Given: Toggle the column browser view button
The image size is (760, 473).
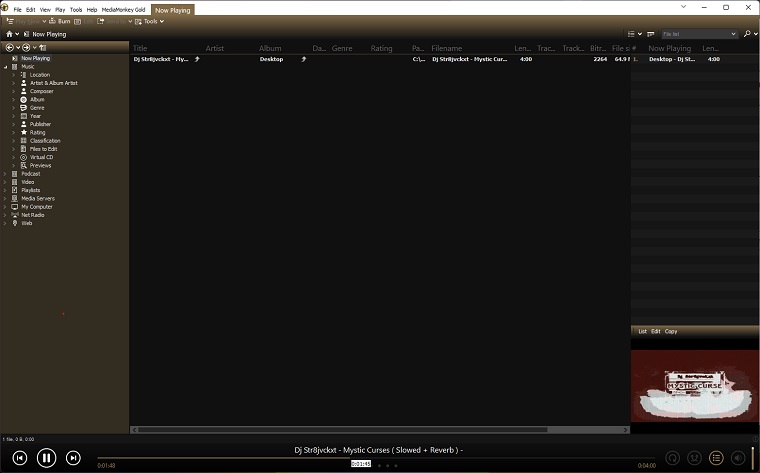Looking at the screenshot, I should [649, 34].
